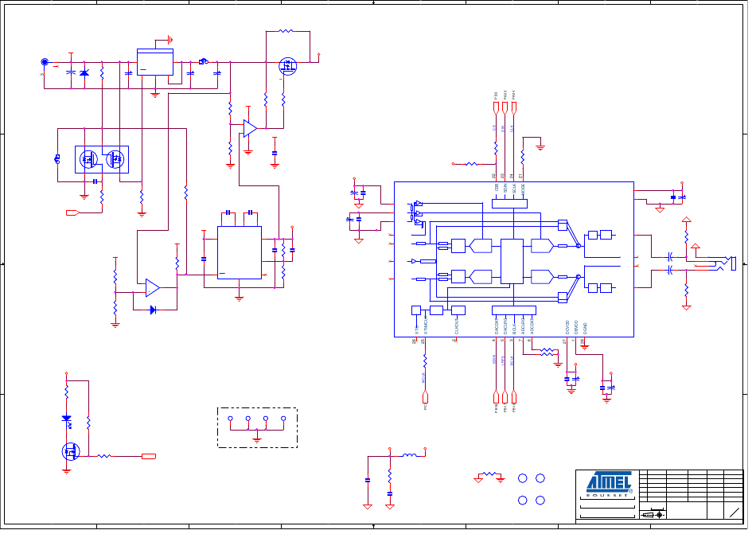Select the bottom-right mounting hole circle
This screenshot has width=756, height=534.
tap(540, 501)
